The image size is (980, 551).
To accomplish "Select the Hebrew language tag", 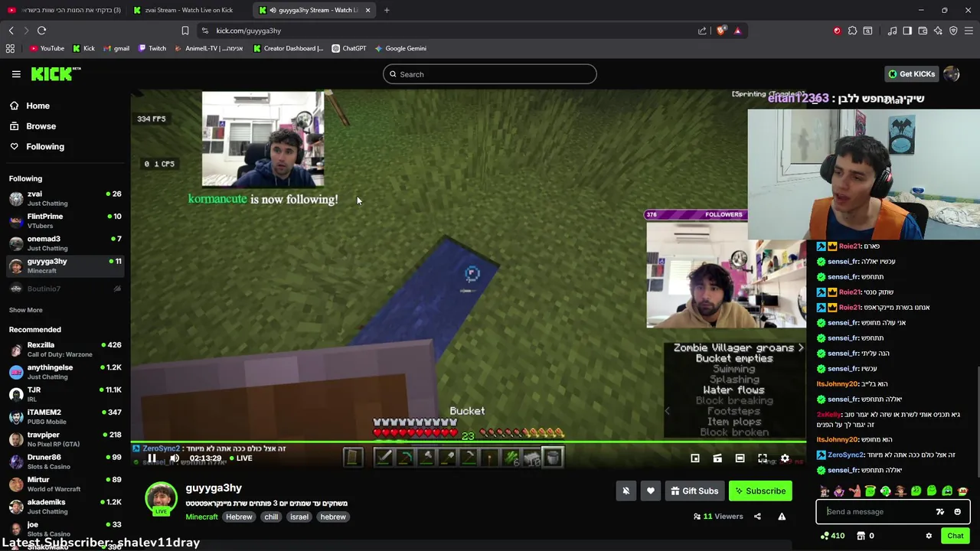I will (x=239, y=517).
